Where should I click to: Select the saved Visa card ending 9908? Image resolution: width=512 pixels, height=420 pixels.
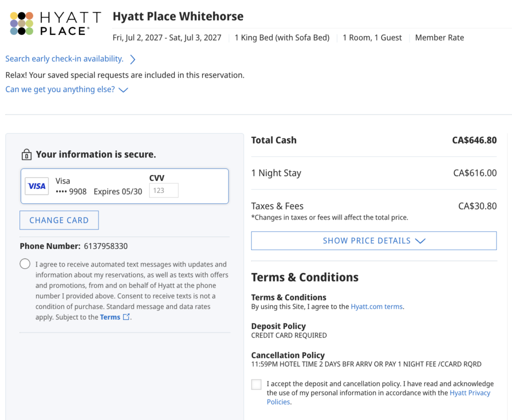click(124, 186)
